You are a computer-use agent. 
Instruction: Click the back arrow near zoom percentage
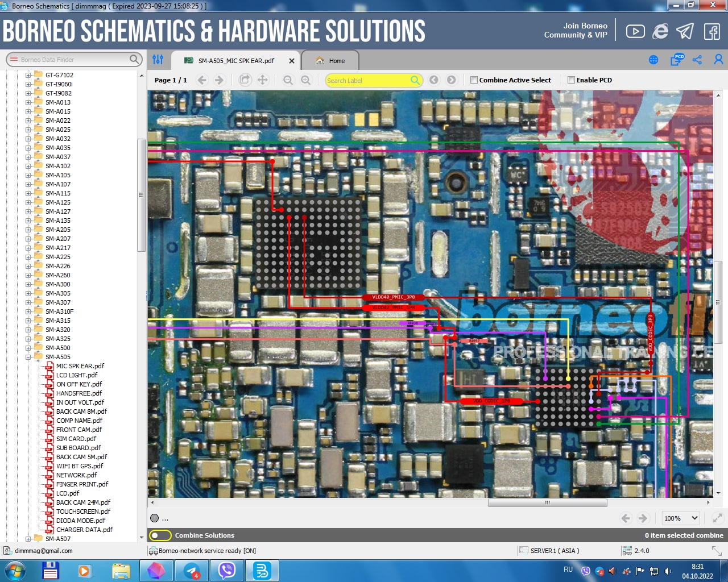(x=626, y=518)
